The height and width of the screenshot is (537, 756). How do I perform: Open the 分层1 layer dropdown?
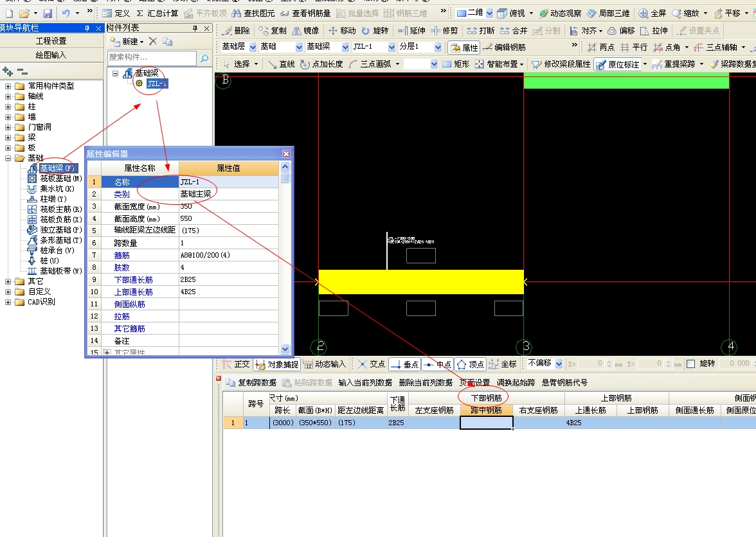(x=438, y=47)
